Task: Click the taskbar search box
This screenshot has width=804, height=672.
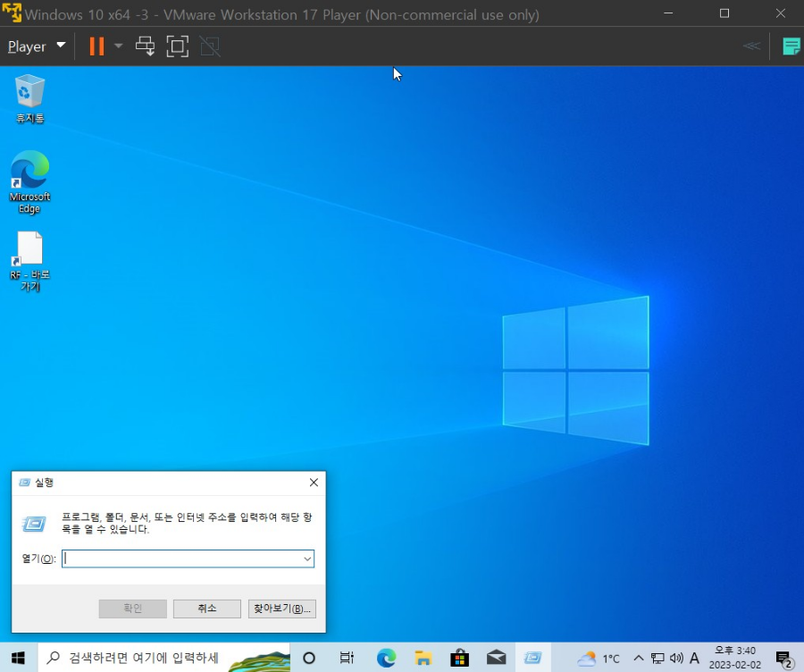Action: point(164,658)
